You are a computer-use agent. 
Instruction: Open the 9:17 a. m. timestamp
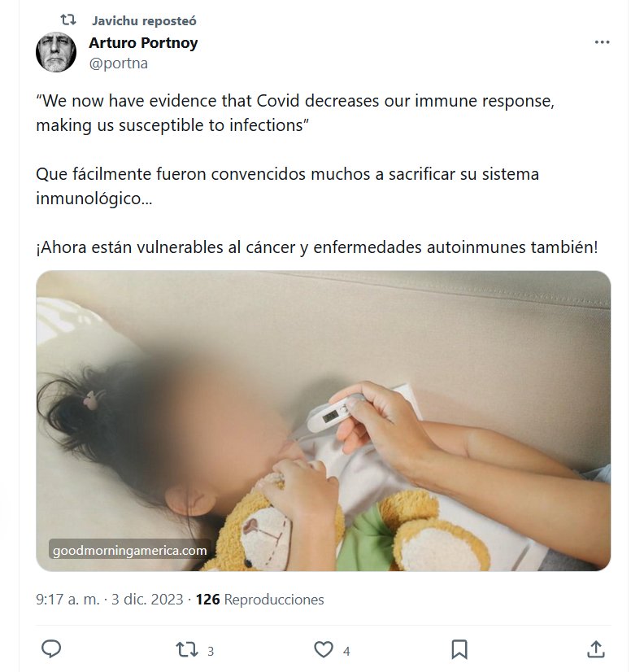click(x=67, y=599)
